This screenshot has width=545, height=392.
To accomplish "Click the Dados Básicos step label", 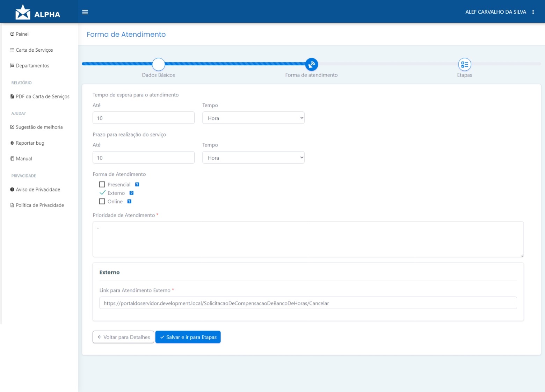I will [159, 75].
